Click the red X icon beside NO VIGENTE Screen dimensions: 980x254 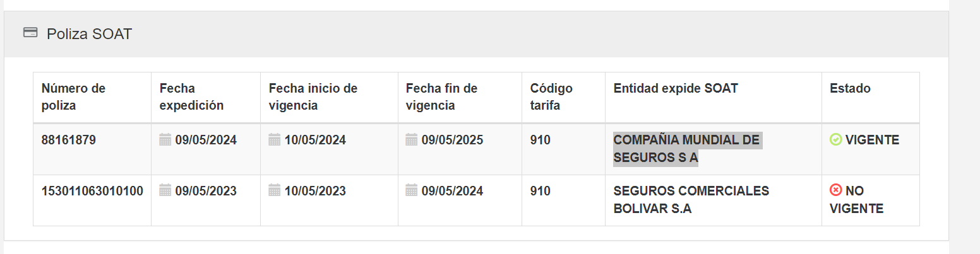point(835,190)
